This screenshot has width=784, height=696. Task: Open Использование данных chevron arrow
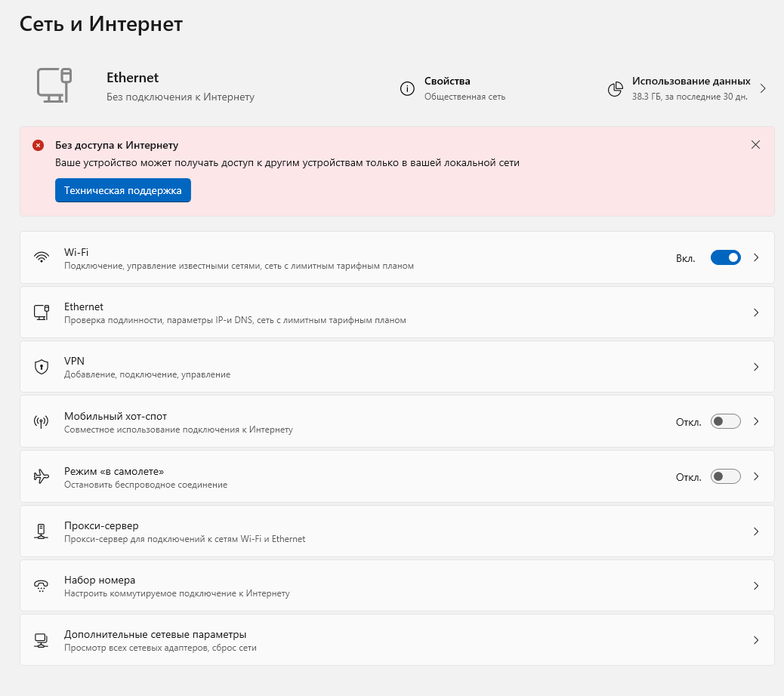[x=763, y=88]
